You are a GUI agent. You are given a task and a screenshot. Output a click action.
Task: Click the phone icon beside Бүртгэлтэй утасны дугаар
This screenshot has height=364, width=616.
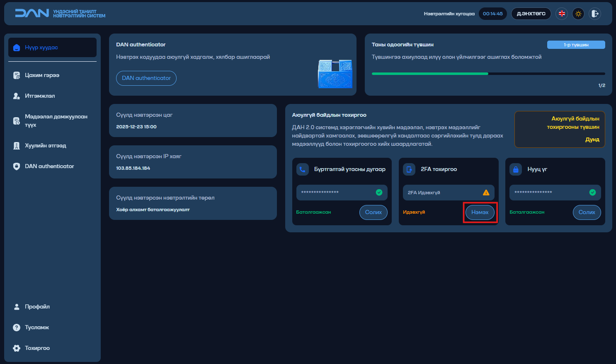pos(303,169)
